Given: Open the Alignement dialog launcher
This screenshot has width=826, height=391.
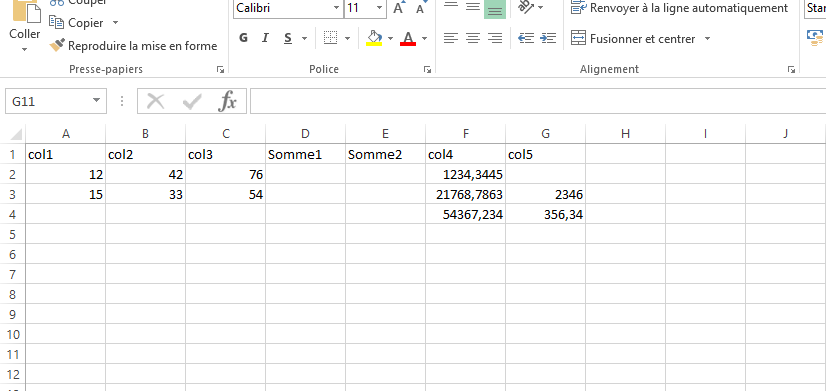Looking at the screenshot, I should 791,69.
